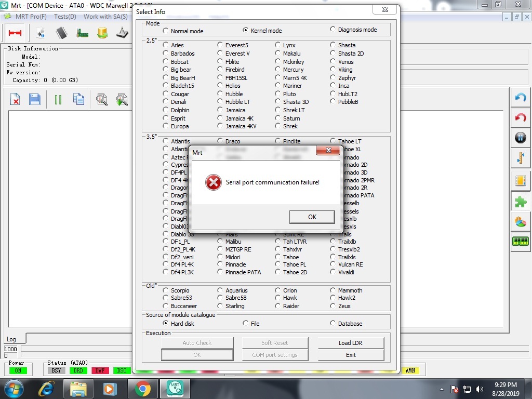Click the red DWF status indicator

(100, 370)
